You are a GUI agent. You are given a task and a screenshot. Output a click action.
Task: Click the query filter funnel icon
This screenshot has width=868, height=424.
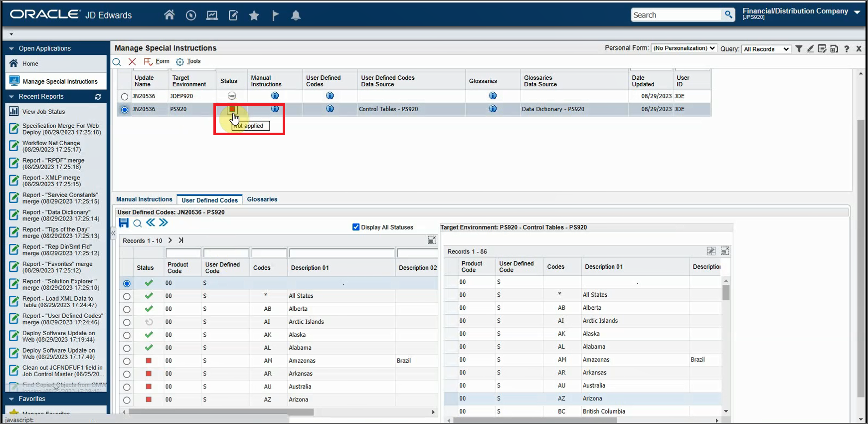pos(799,48)
